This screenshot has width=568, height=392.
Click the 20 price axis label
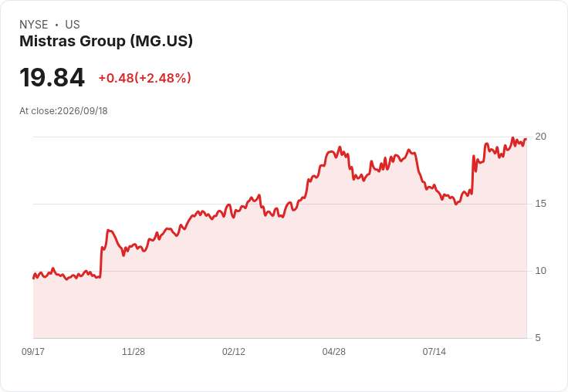point(540,137)
